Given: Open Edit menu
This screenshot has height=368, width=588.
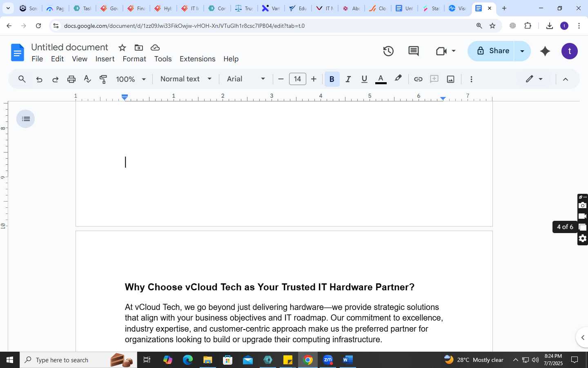Looking at the screenshot, I should point(57,59).
